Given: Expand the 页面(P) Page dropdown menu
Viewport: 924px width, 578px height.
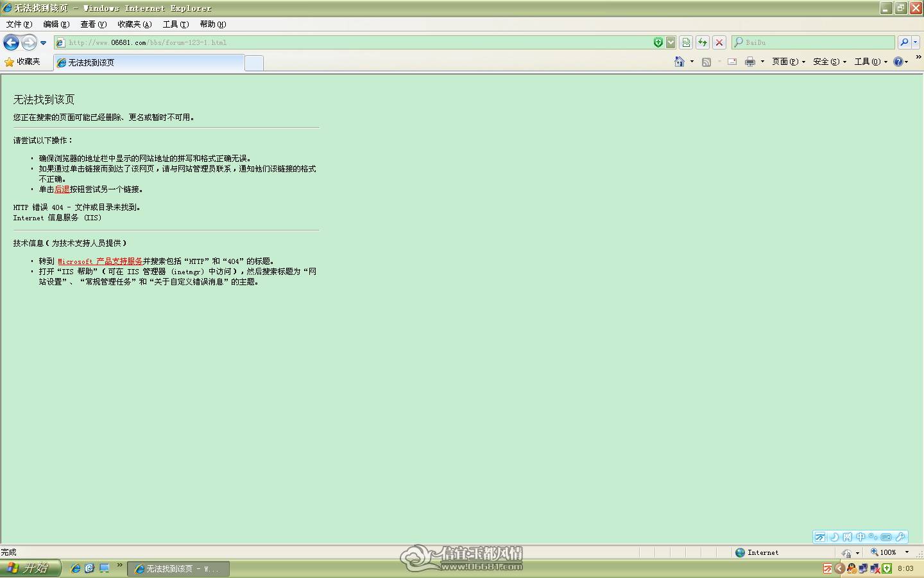Looking at the screenshot, I should (x=789, y=62).
